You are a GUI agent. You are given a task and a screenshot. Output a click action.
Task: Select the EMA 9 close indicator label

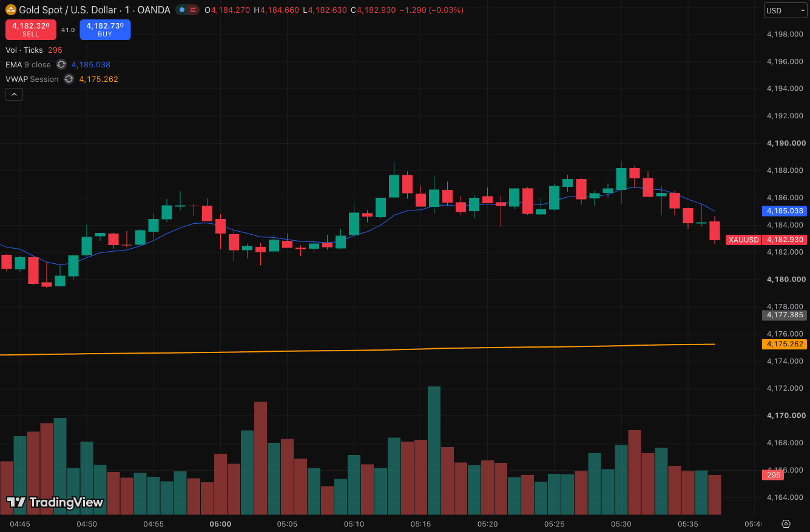29,64
